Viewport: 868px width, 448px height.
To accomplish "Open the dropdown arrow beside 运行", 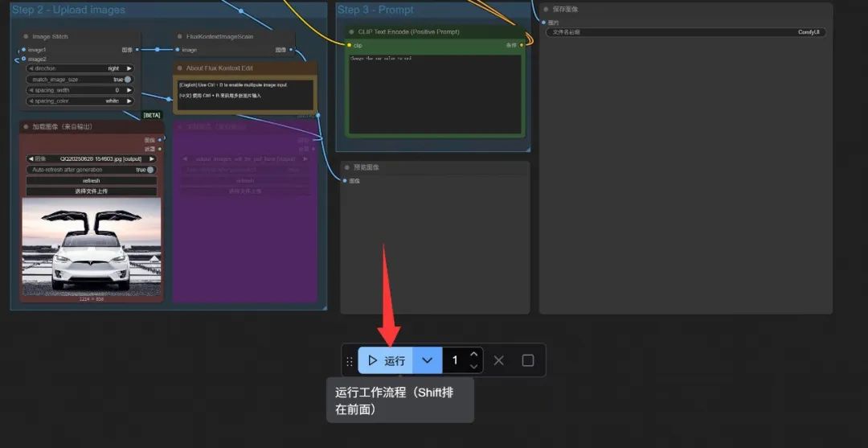I will [x=428, y=360].
